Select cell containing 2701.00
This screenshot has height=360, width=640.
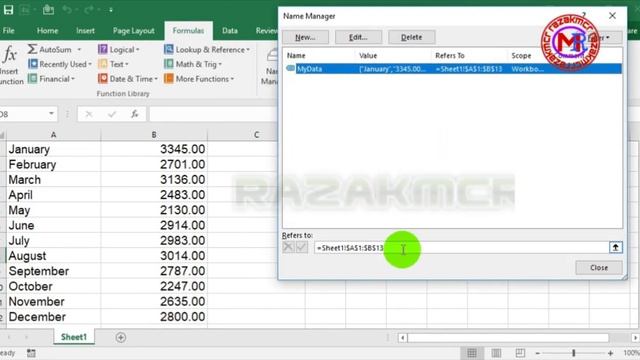(x=154, y=164)
